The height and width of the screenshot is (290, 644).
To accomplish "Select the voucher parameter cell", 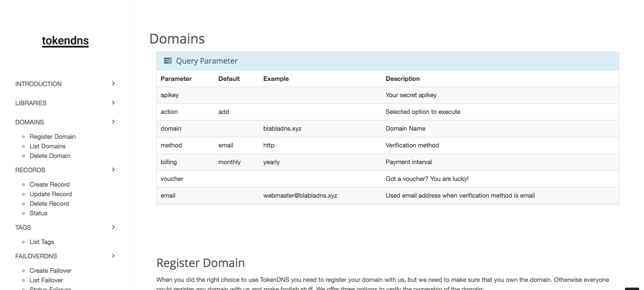I will 172,178.
